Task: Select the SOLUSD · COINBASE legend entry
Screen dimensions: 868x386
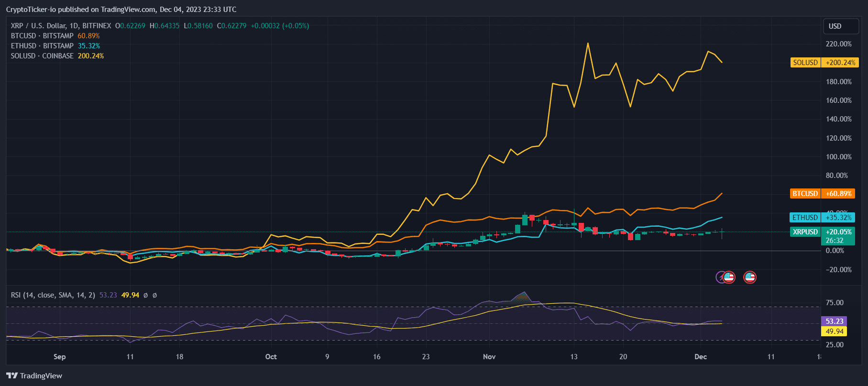Action: coord(42,56)
